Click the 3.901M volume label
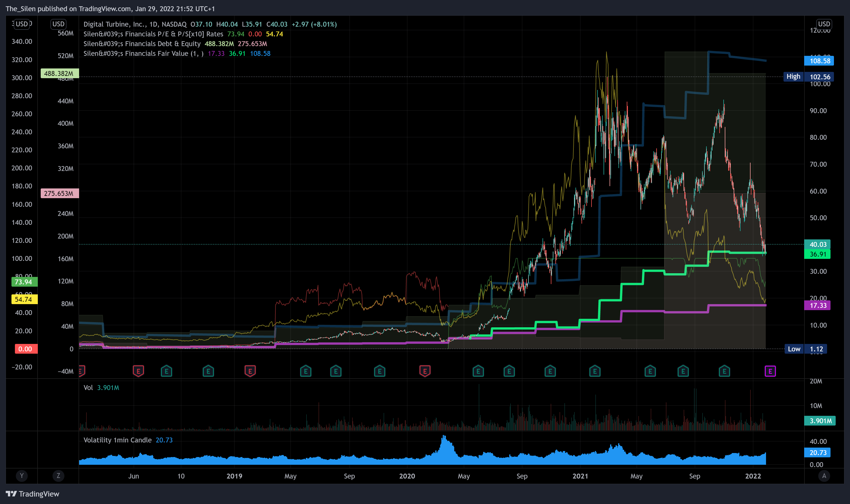This screenshot has width=850, height=504. [819, 421]
